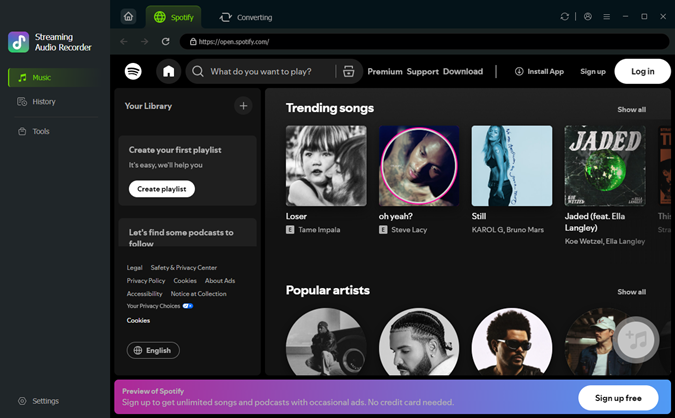Click the Streaming Audio Recorder logo
The height and width of the screenshot is (418, 675).
coord(19,42)
